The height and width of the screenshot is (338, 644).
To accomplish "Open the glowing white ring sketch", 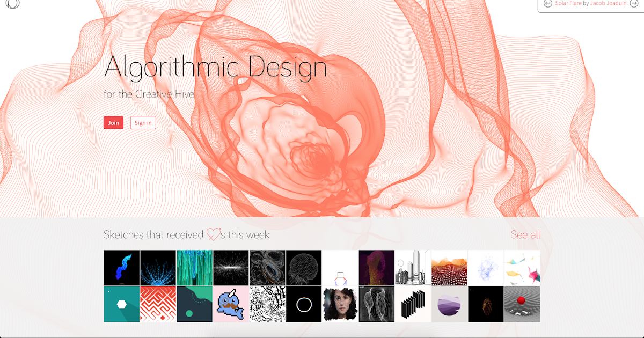I will 304,304.
